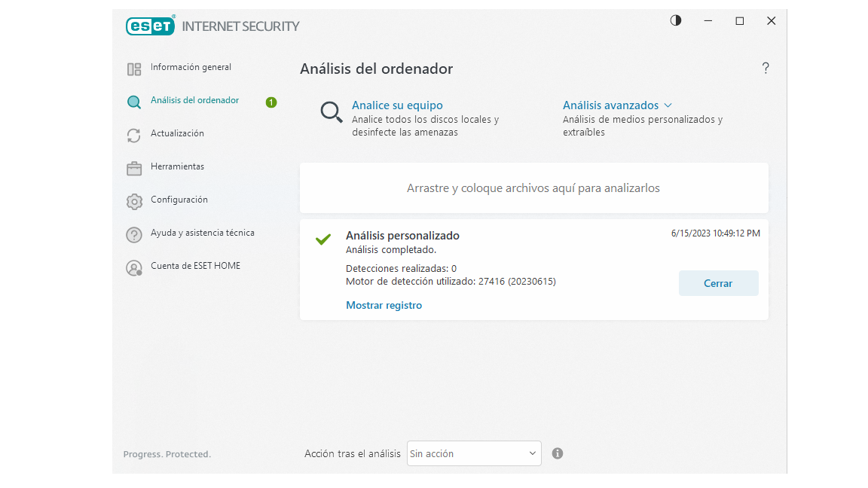Click the large magnifier scan icon

coord(332,112)
